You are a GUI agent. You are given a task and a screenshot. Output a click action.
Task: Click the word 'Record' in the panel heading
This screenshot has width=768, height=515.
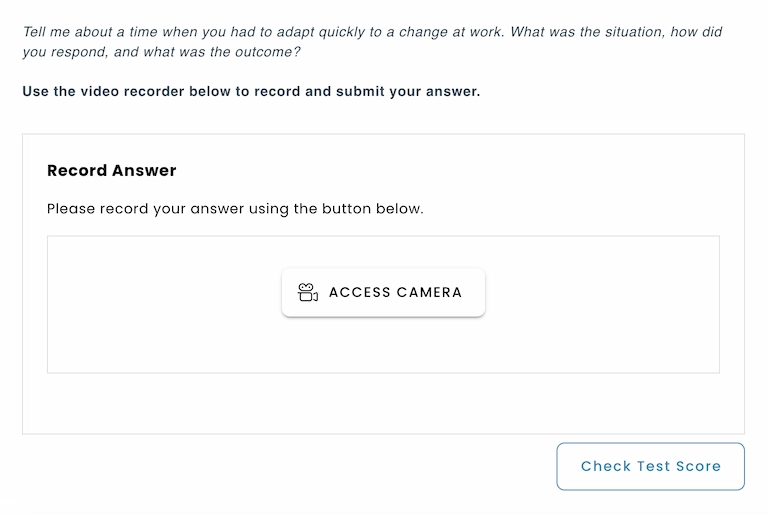click(76, 171)
